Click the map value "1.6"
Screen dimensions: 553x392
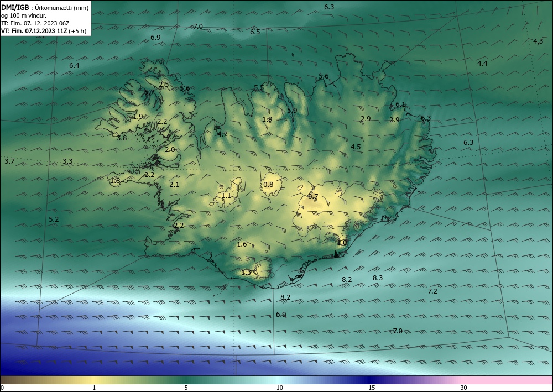242,244
